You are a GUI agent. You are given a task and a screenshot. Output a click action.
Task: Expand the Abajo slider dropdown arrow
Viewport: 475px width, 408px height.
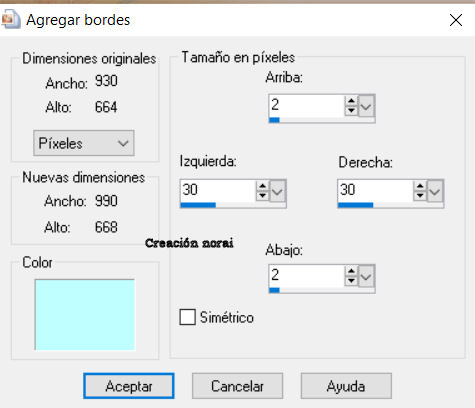click(x=366, y=277)
